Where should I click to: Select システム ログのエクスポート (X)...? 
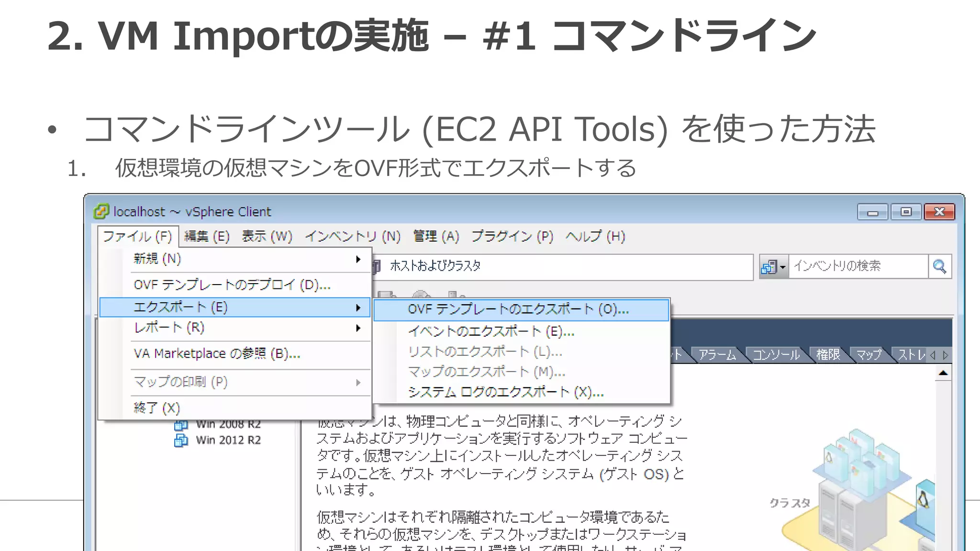click(x=521, y=393)
